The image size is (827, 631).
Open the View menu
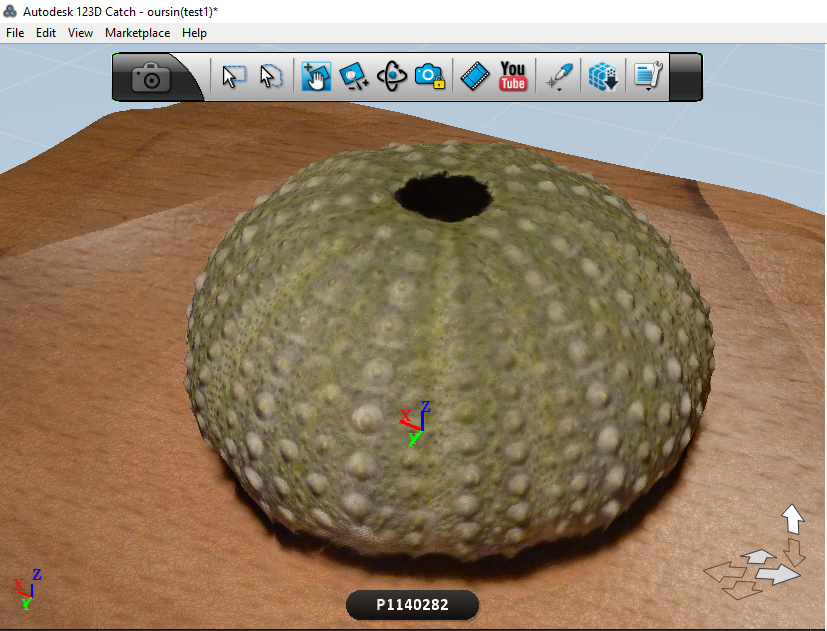[80, 33]
